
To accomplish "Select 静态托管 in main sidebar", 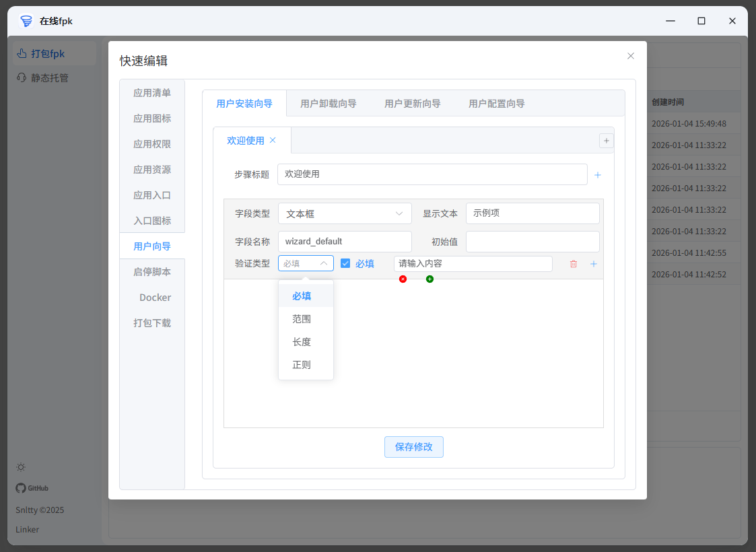I will coord(55,77).
